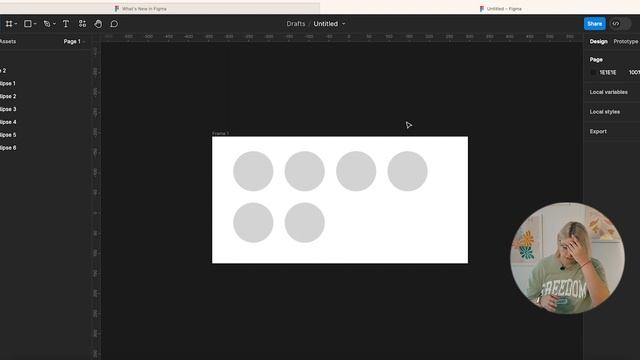Click the blue Share button
640x360 pixels.
coord(594,24)
